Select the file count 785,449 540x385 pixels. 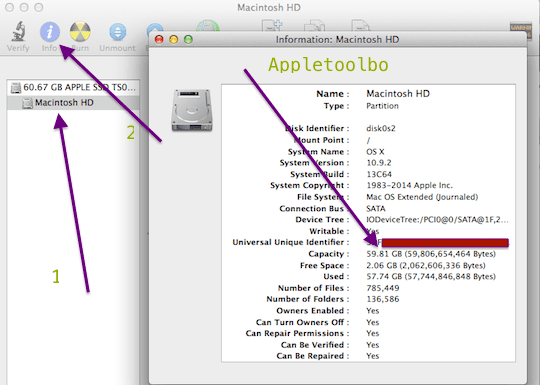[383, 288]
